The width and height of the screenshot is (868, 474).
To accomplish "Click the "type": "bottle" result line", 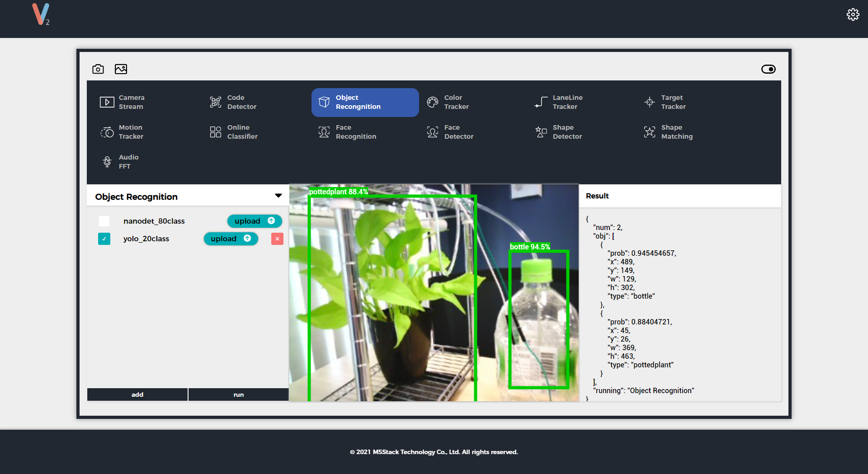I will [631, 296].
